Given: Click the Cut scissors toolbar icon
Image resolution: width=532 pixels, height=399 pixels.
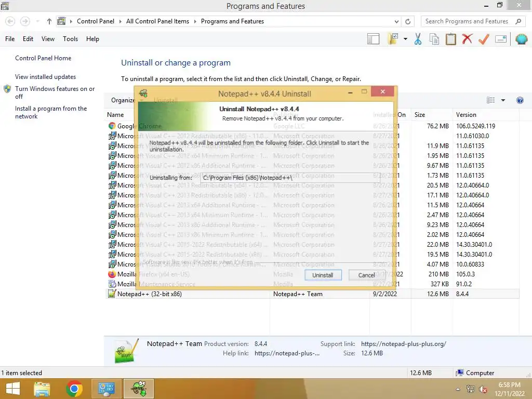Looking at the screenshot, I should click(x=418, y=39).
